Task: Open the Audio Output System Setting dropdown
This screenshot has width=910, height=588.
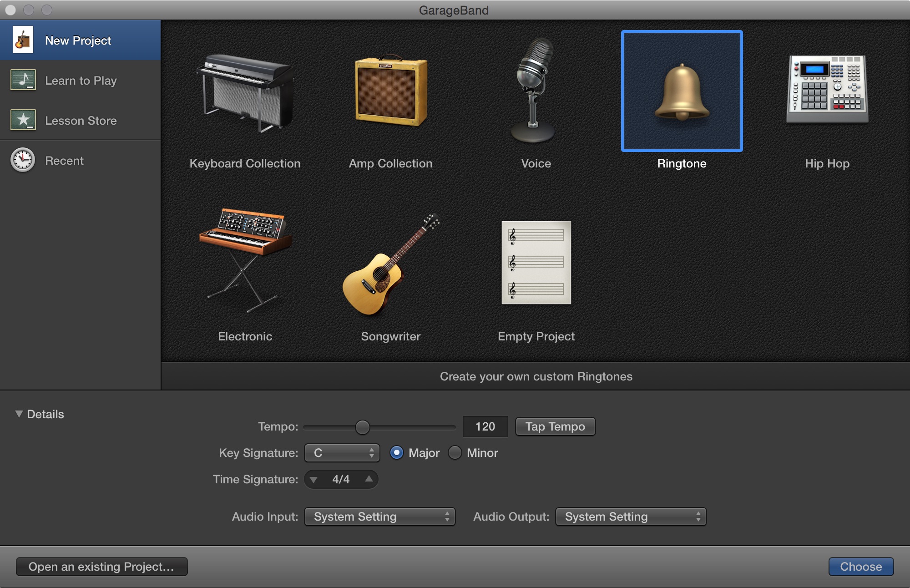Action: pos(631,517)
